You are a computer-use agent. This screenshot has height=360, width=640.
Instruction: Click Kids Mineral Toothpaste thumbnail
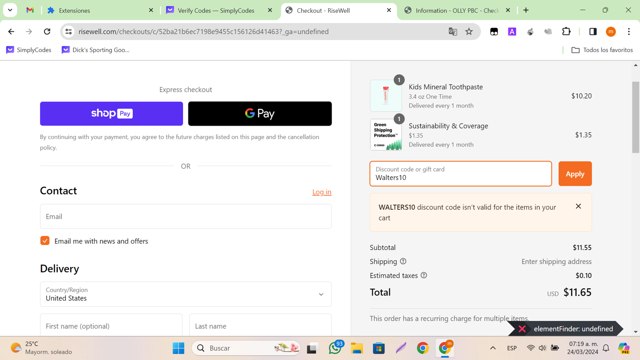pos(386,96)
